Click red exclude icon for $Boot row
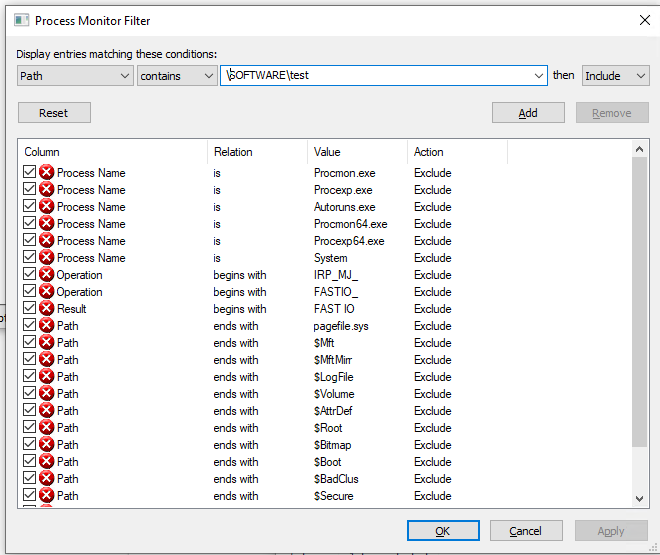Viewport: 660px width, 555px height. tap(47, 462)
